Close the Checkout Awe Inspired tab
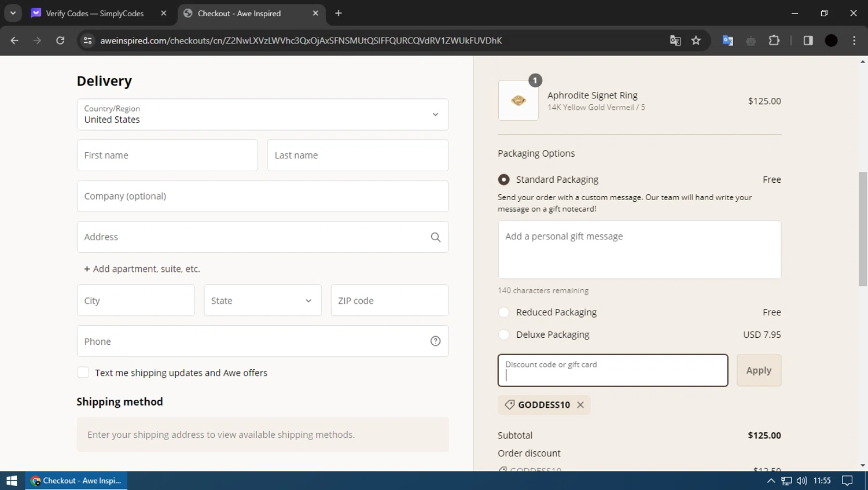868x490 pixels. coord(315,13)
